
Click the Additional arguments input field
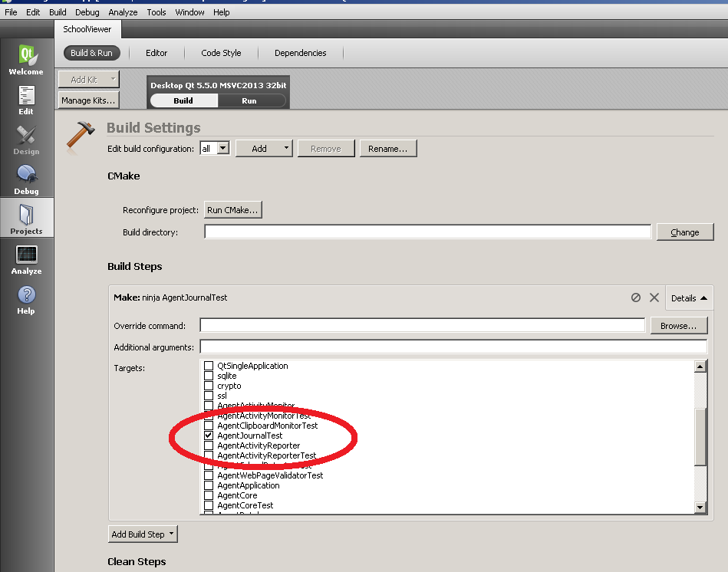(453, 347)
